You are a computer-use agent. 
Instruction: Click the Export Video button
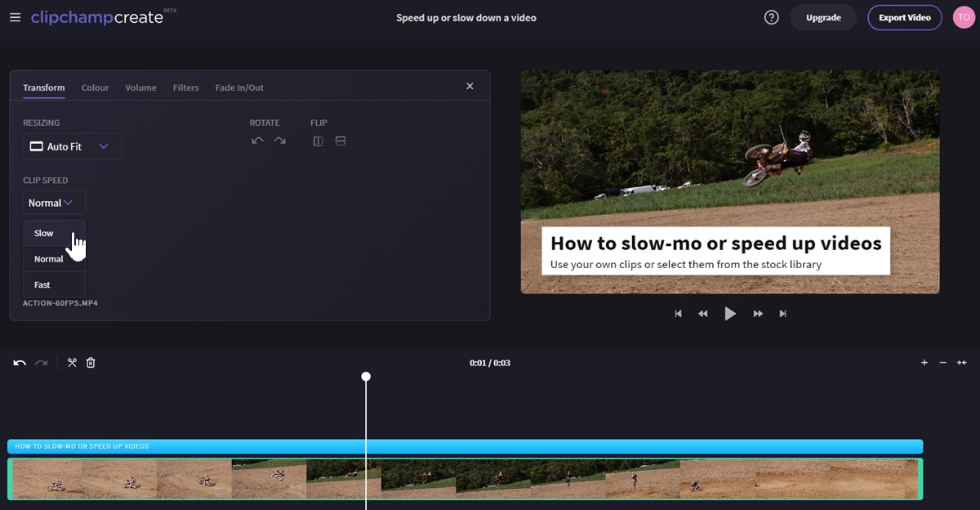tap(904, 16)
